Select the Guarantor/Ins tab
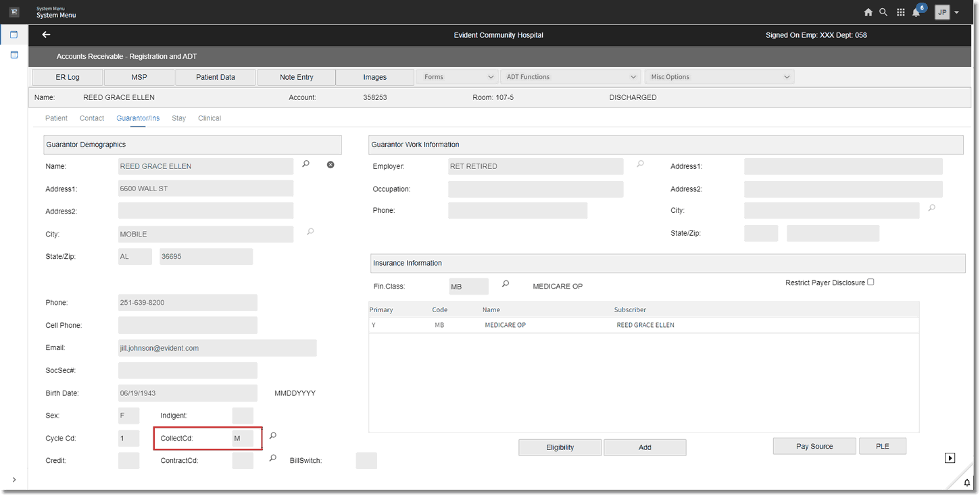980x496 pixels. click(x=138, y=118)
